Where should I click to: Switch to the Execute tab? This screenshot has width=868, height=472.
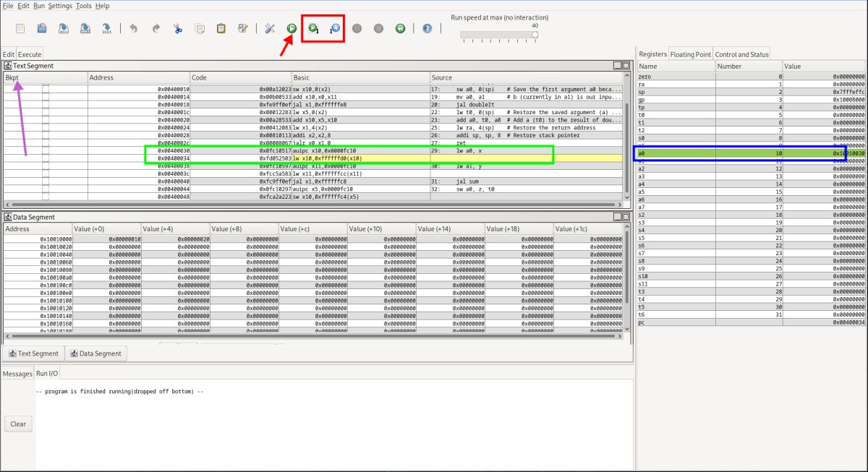pyautogui.click(x=30, y=54)
